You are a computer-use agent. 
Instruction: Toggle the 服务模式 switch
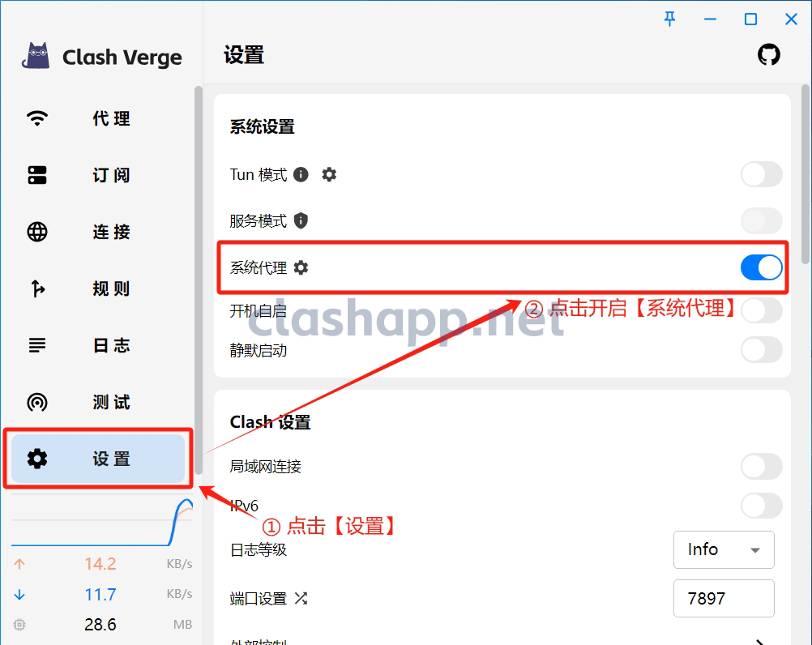761,220
